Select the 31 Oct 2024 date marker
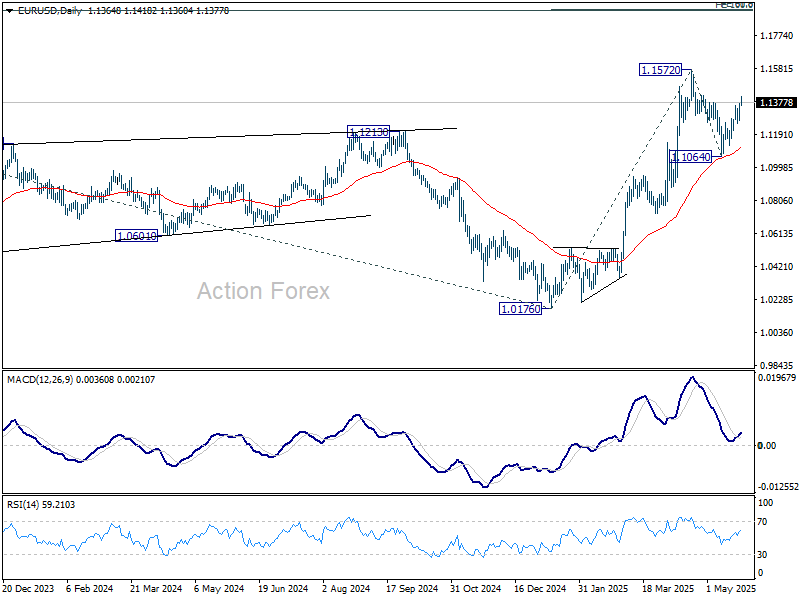 coord(471,589)
